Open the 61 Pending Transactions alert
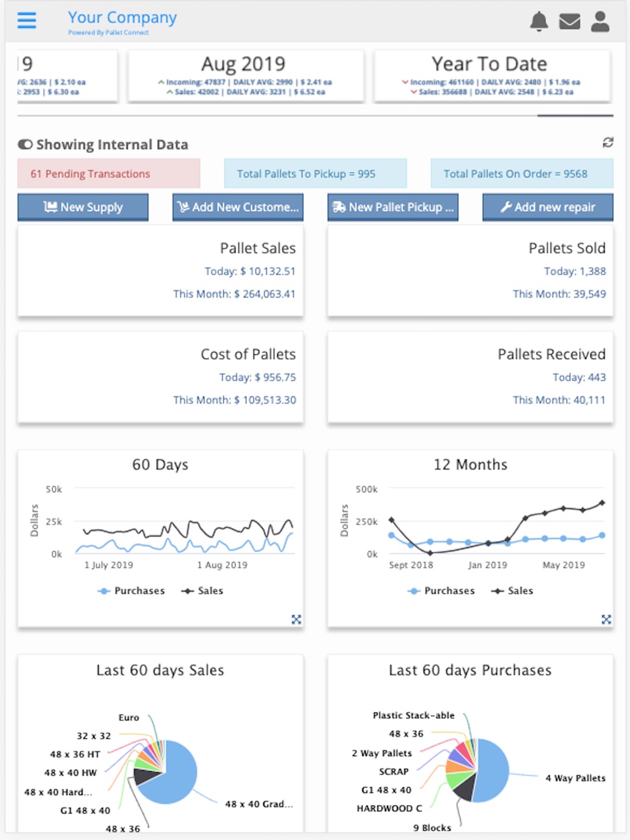 109,174
